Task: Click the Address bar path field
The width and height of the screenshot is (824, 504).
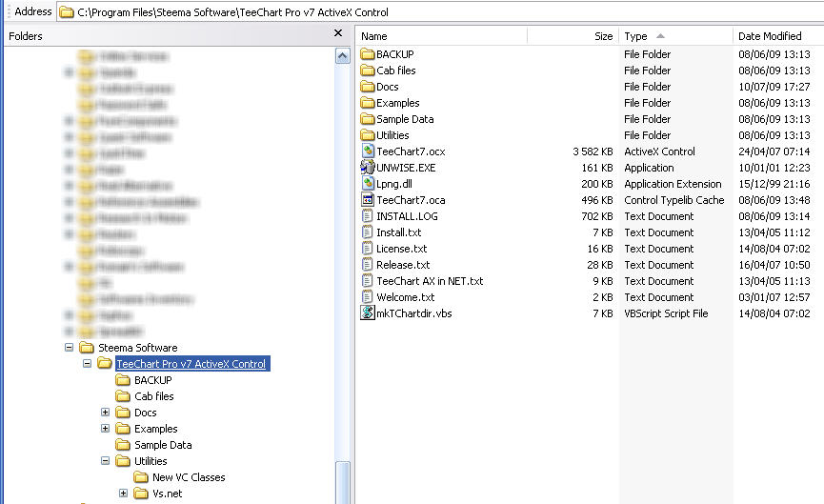Action: click(x=440, y=12)
